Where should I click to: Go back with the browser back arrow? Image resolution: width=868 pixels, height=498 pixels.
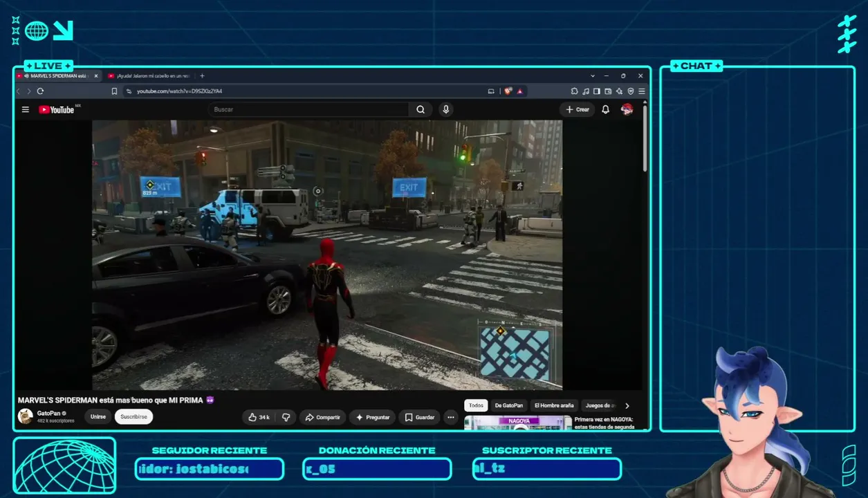19,91
